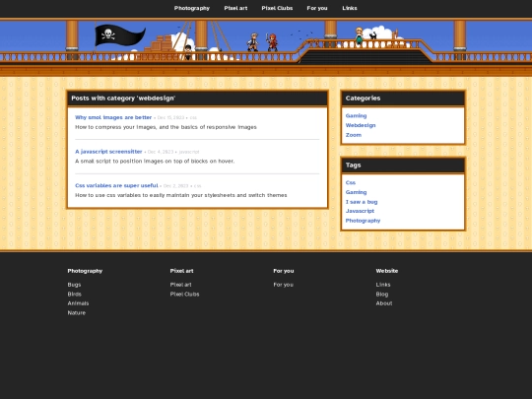The image size is (532, 399).
Task: Click the red-coated pirate character in banner
Action: click(x=272, y=42)
